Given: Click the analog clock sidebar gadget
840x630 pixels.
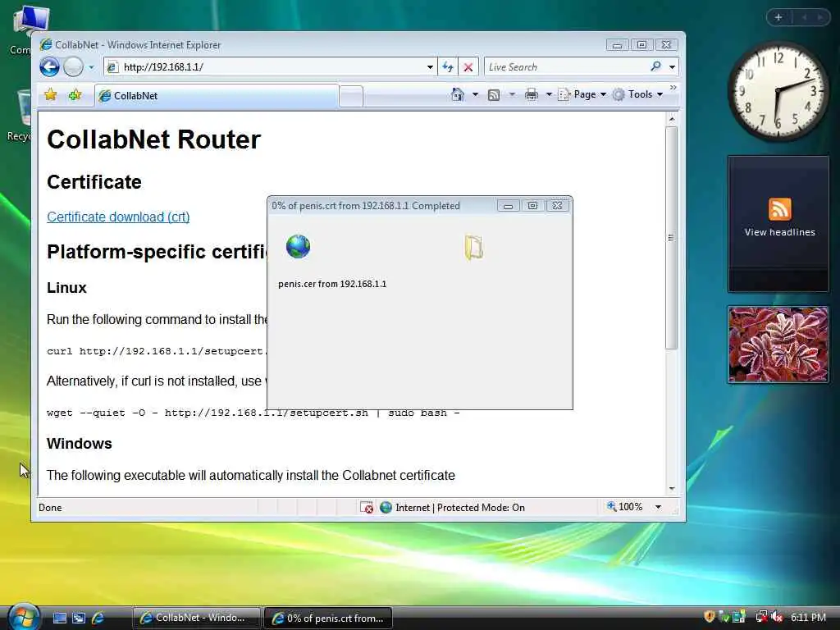Looking at the screenshot, I should pos(778,92).
